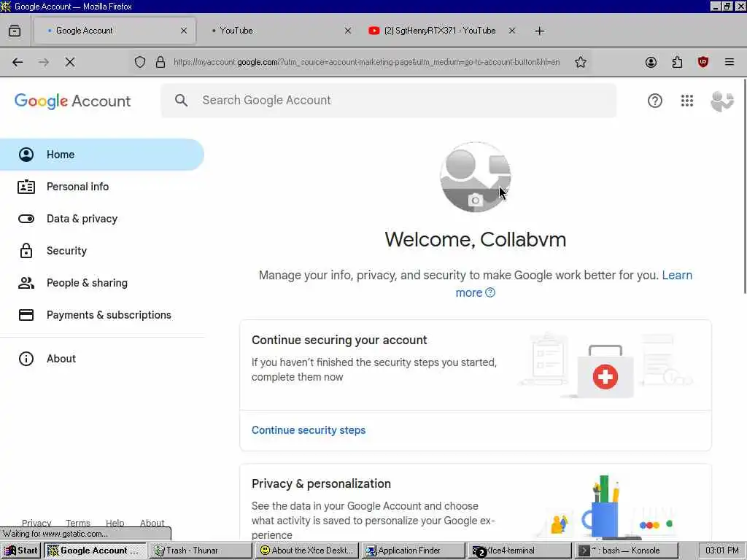Change profile picture via camera avatar
Screen dimensions: 747x560
tap(475, 177)
